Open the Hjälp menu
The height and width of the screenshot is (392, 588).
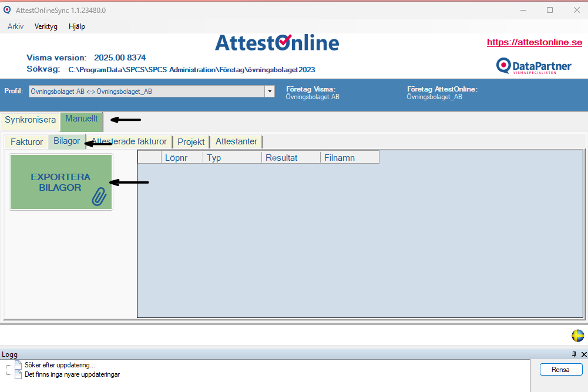pyautogui.click(x=77, y=26)
